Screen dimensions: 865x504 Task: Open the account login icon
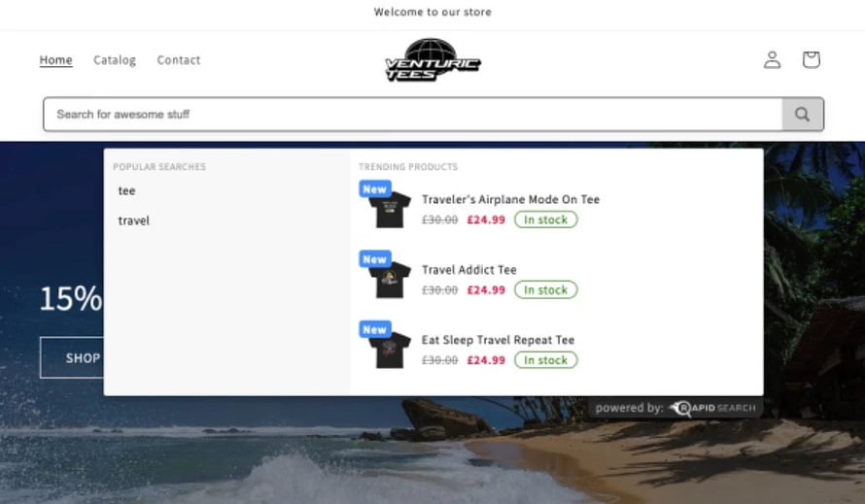[x=772, y=59]
